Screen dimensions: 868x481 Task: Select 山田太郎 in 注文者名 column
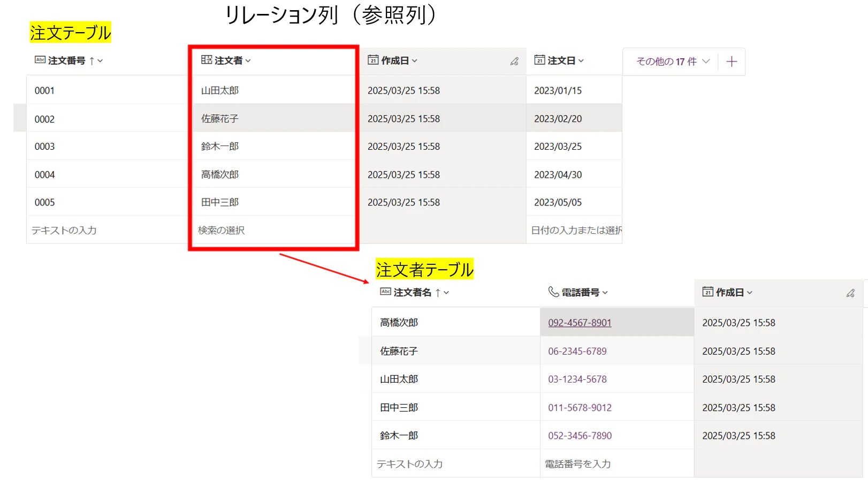click(x=456, y=379)
